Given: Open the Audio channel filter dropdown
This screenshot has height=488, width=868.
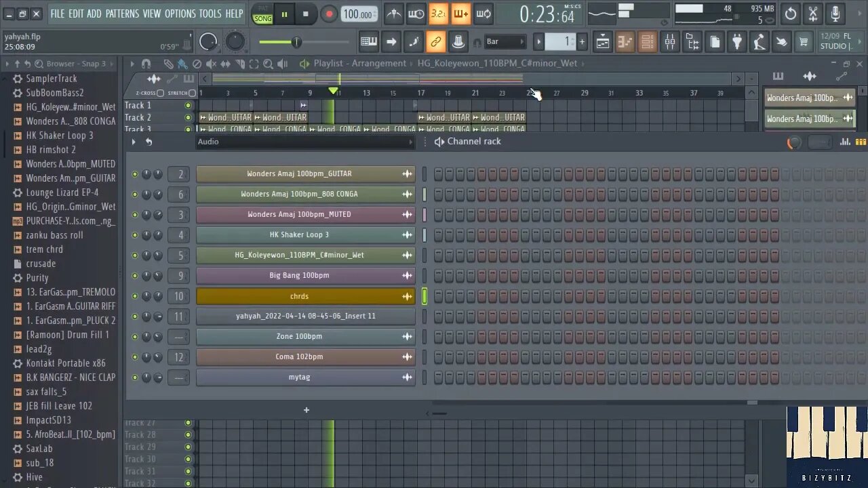Looking at the screenshot, I should (304, 142).
